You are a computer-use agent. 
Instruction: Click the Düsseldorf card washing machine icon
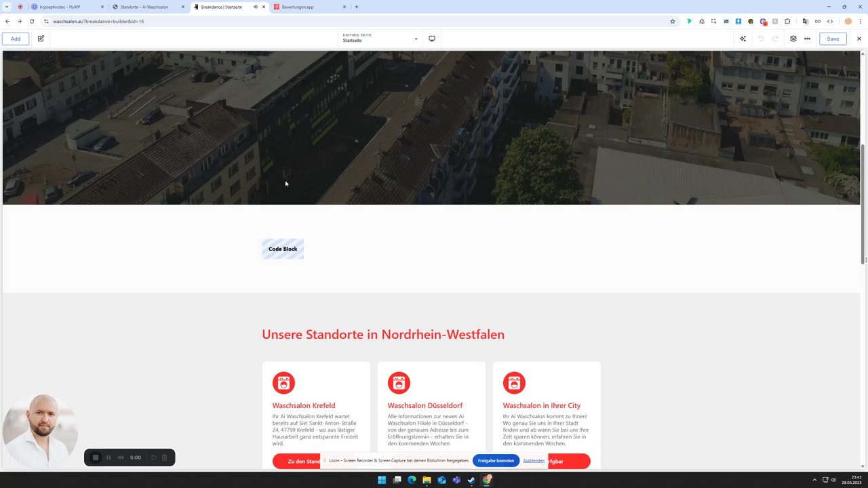pyautogui.click(x=399, y=382)
